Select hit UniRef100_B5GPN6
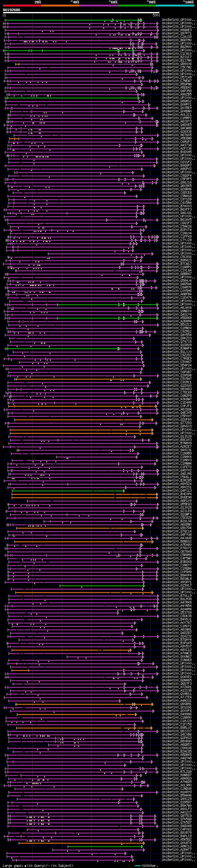This screenshot has width=197, height=868. (177, 84)
